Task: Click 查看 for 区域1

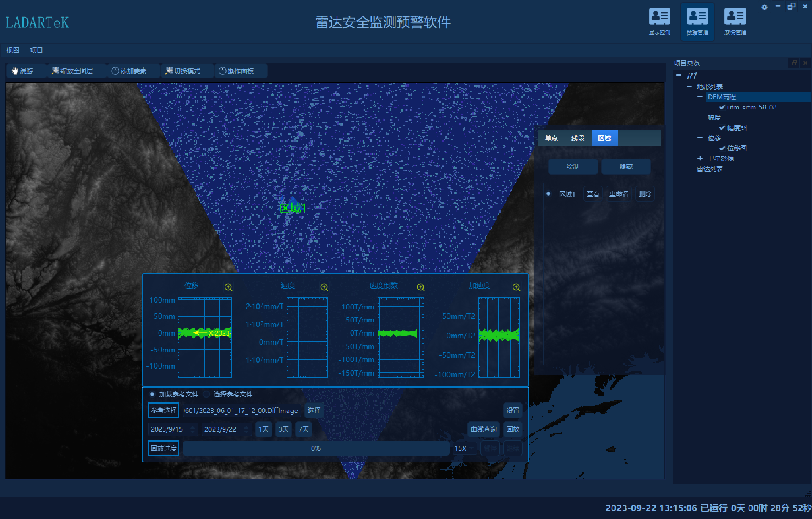Action: click(593, 194)
